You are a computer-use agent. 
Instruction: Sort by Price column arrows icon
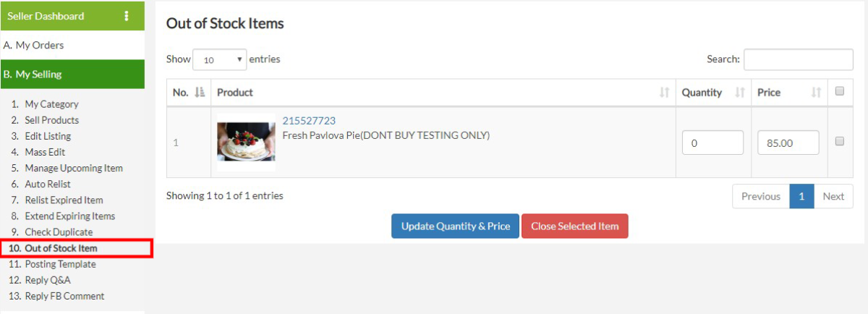click(x=817, y=93)
